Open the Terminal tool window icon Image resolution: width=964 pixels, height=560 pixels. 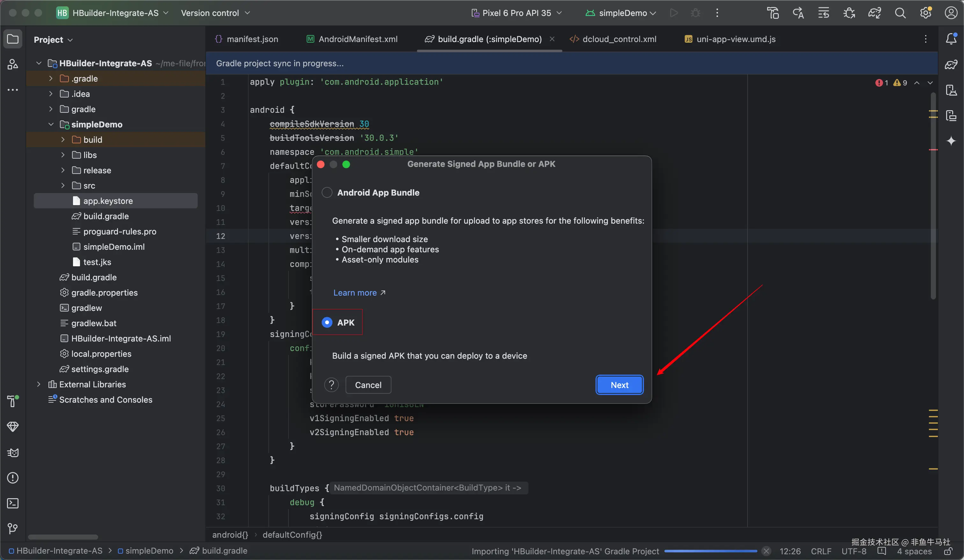click(x=13, y=503)
